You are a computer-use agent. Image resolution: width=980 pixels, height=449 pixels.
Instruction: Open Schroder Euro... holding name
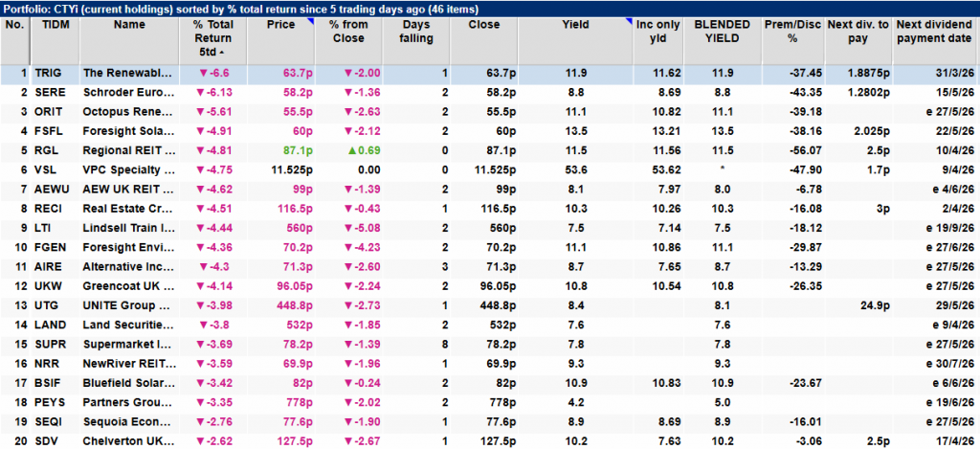click(127, 89)
